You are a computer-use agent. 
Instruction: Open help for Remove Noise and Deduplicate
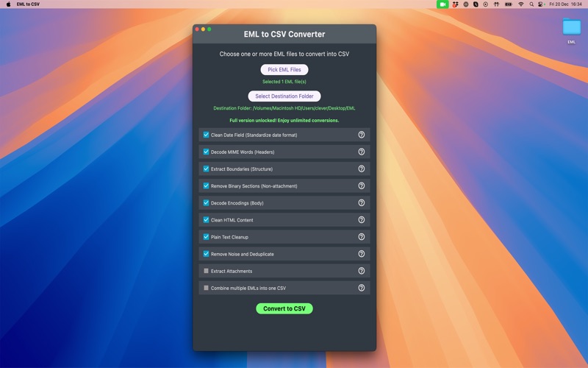point(361,254)
